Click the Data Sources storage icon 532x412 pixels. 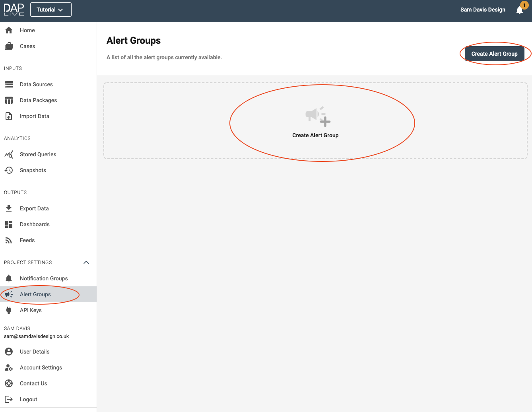tap(9, 84)
